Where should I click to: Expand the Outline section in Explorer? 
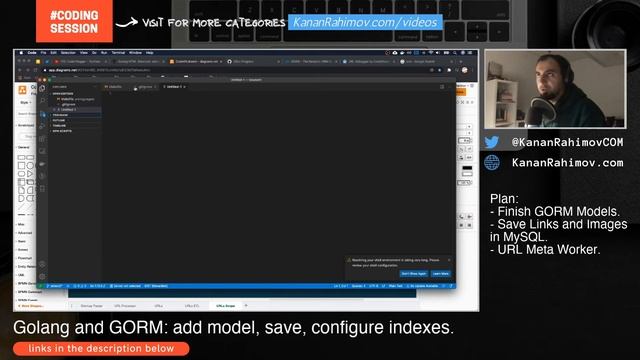[x=76, y=120]
